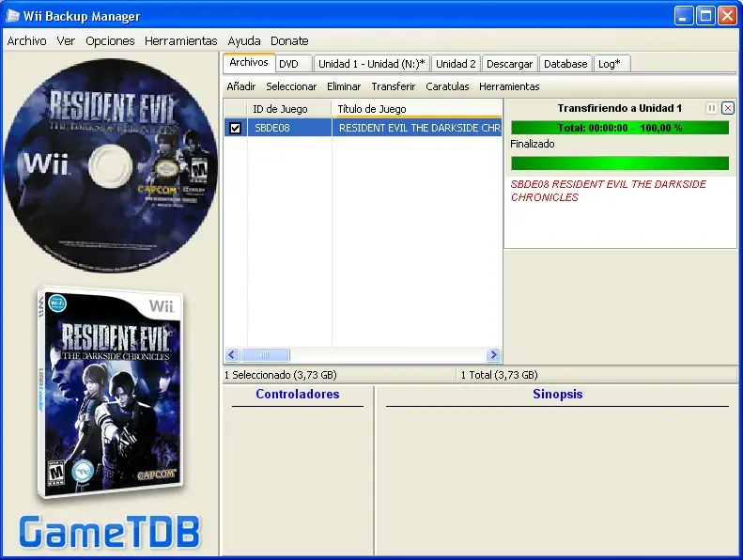Click Herramientas in the Archivos tab toolbar

click(509, 86)
